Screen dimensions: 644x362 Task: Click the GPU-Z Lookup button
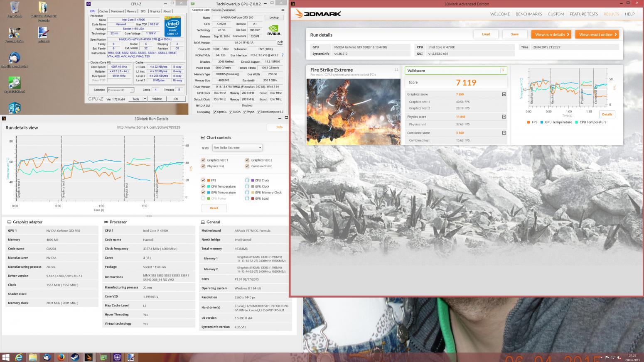click(274, 17)
